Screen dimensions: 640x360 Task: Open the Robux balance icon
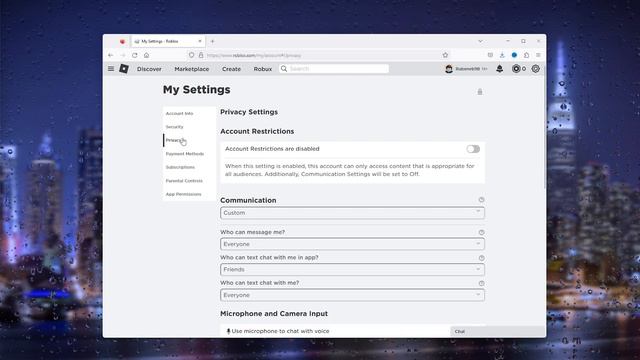point(516,69)
